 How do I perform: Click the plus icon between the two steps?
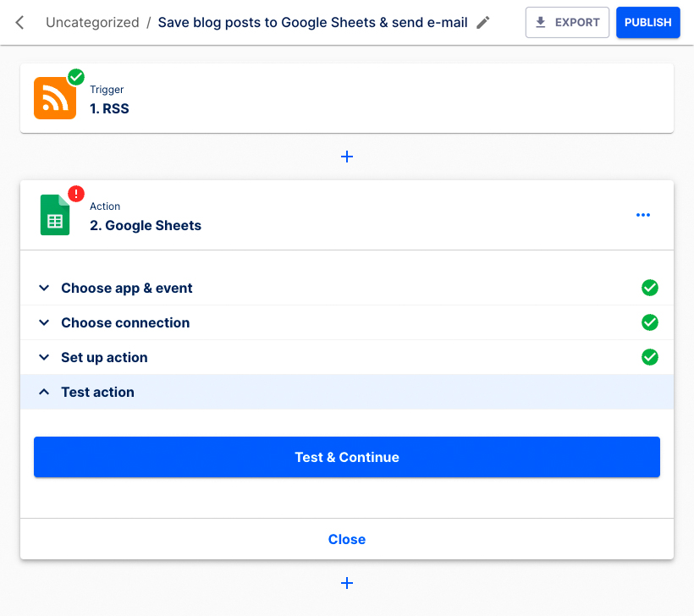(x=347, y=157)
